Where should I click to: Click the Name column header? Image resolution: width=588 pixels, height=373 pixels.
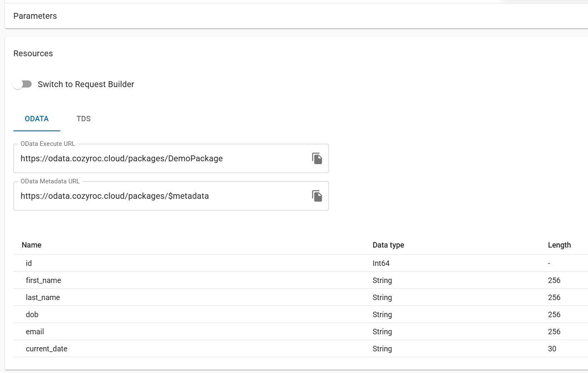pos(31,245)
